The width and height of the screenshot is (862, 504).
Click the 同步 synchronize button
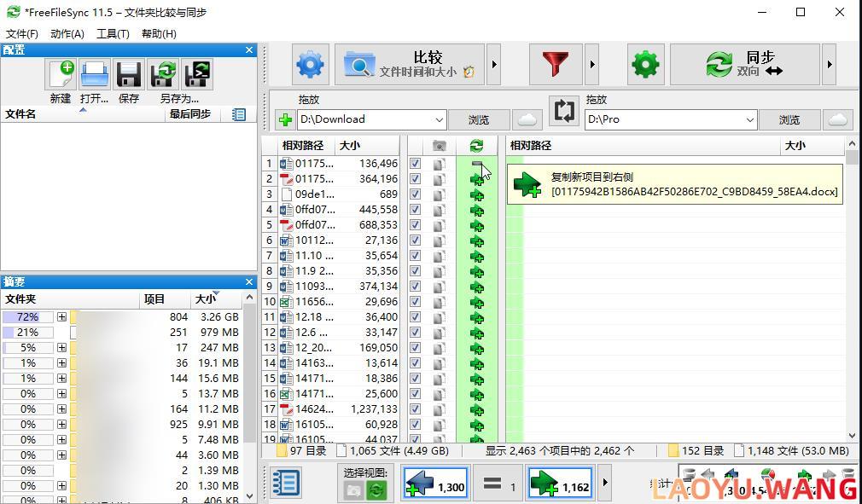745,65
